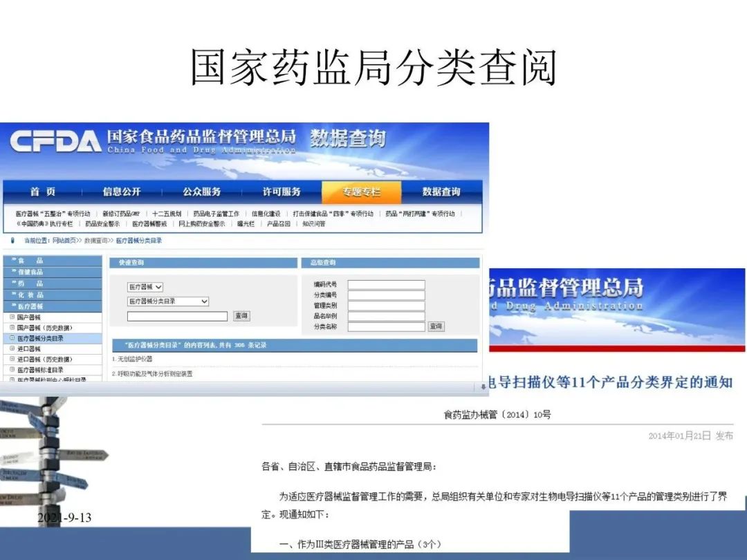Click the box icon beside 国产器械(历史数据)
The height and width of the screenshot is (560, 747).
[x=12, y=328]
